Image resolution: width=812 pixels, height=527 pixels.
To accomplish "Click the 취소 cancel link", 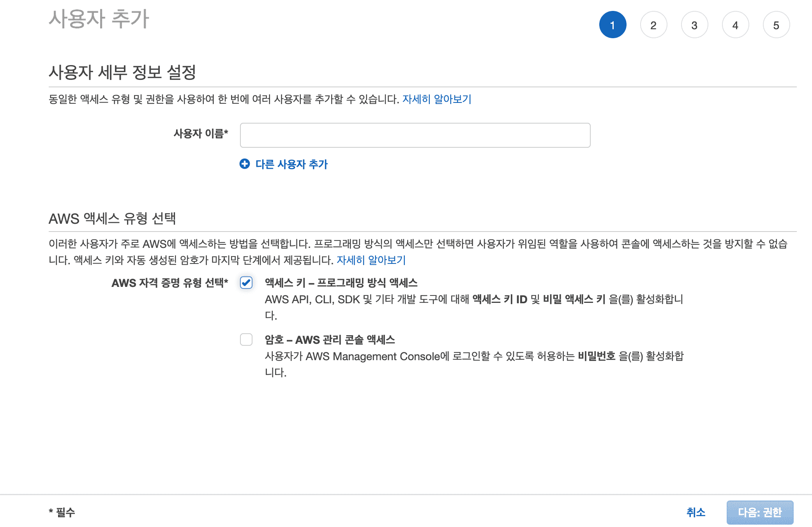I will [696, 512].
